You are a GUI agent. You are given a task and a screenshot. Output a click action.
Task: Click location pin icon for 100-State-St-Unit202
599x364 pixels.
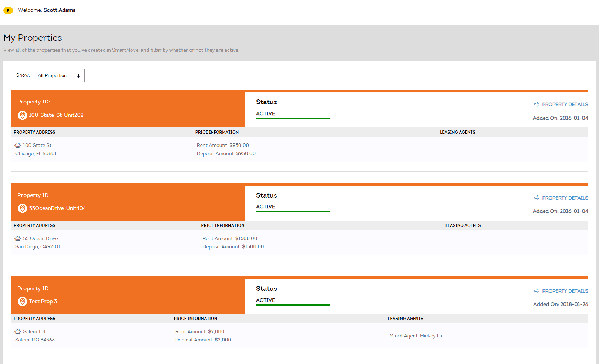tap(23, 115)
